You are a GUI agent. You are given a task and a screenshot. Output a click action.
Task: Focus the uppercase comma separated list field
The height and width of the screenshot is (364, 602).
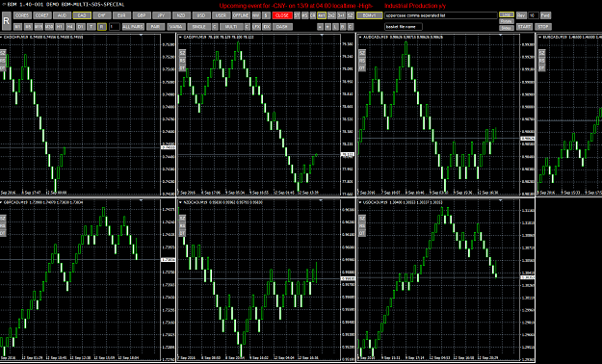441,15
